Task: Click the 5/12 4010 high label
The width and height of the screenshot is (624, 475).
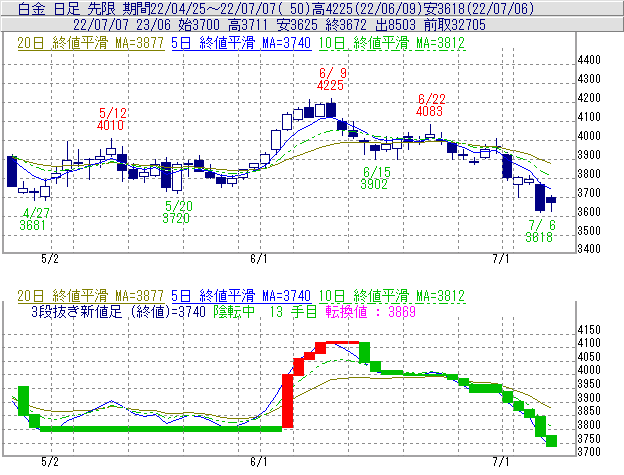Action: (111, 119)
